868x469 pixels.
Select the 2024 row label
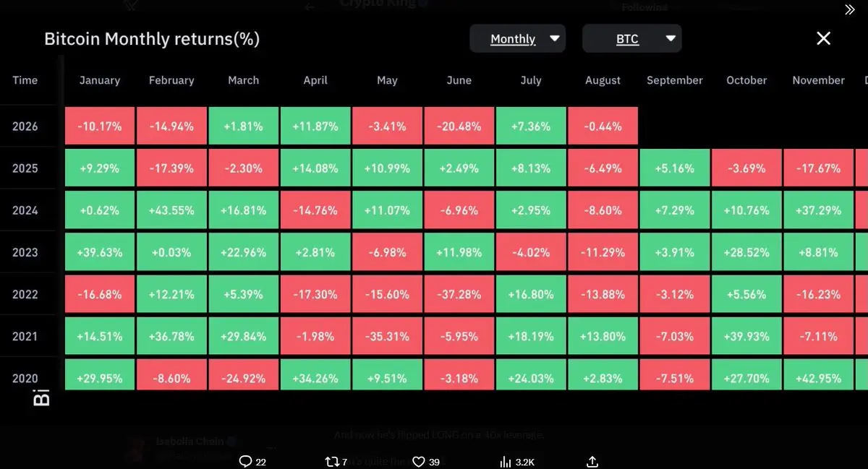[x=25, y=210]
